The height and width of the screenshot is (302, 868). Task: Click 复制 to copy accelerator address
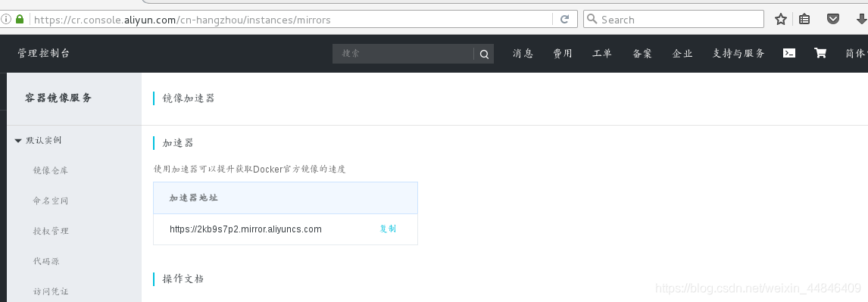tap(388, 229)
